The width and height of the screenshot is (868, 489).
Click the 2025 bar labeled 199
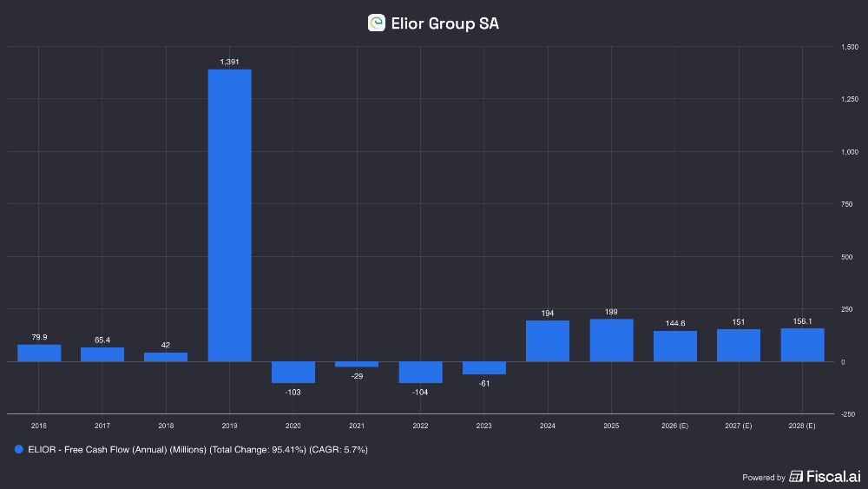pyautogui.click(x=611, y=340)
